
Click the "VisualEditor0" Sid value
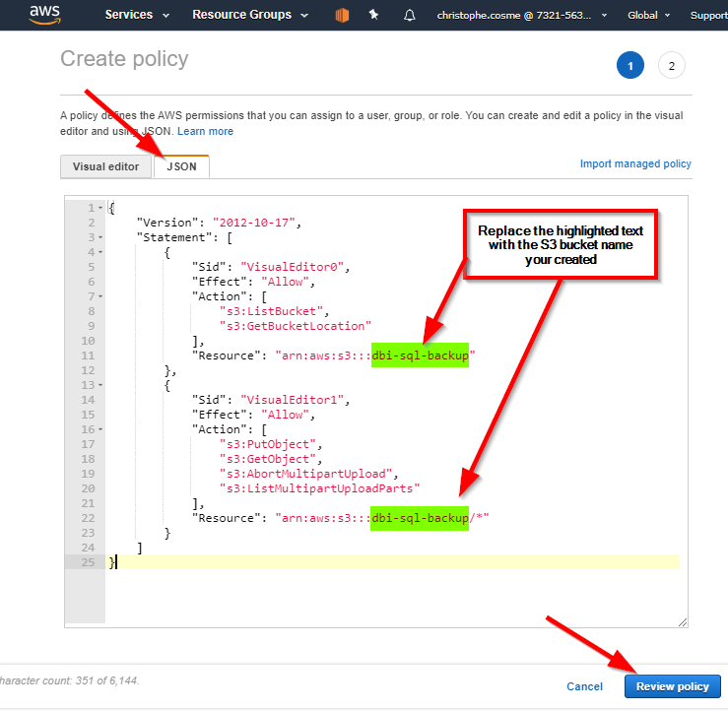click(293, 267)
